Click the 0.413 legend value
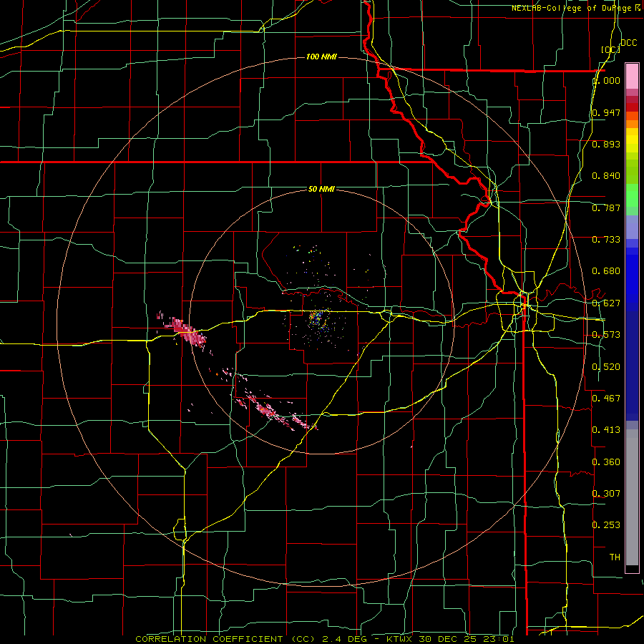 (606, 430)
